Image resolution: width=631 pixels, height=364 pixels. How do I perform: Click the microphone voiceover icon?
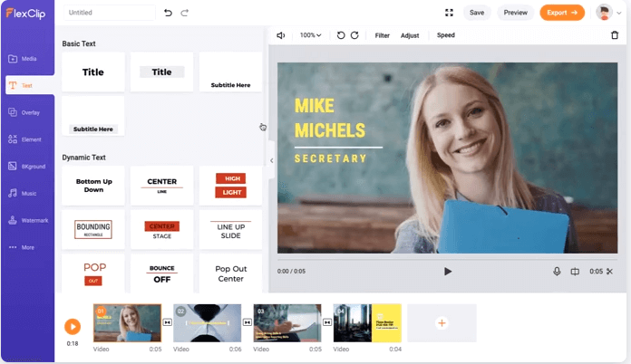558,271
